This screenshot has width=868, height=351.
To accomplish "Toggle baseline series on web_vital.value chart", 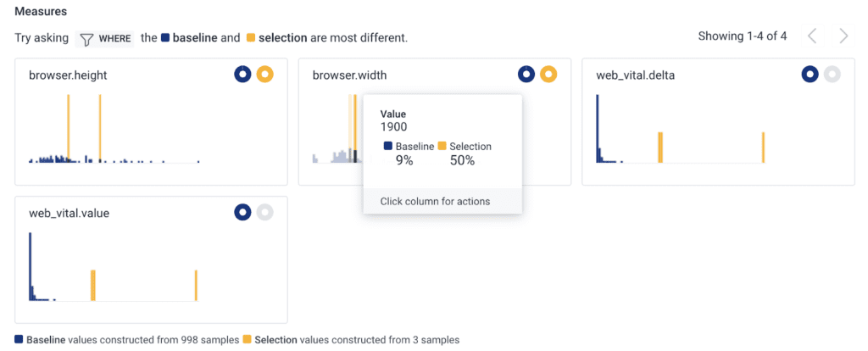I will coord(243,212).
